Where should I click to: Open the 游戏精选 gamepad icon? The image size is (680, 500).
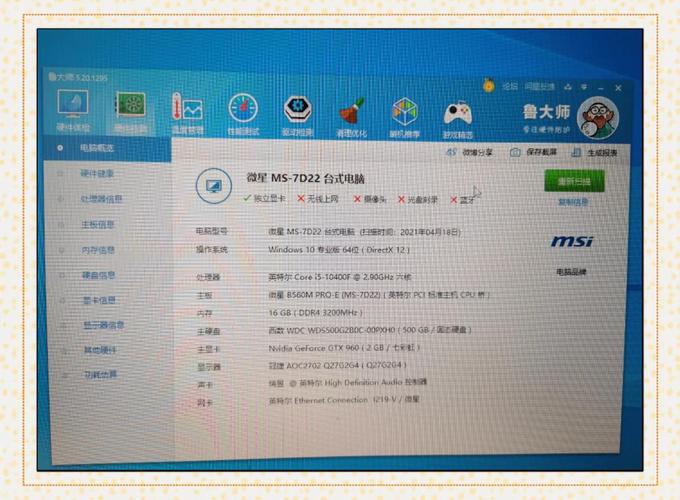tap(458, 119)
